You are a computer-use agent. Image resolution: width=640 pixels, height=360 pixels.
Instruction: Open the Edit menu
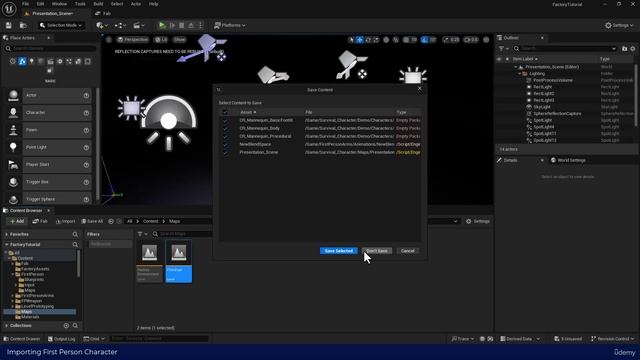pyautogui.click(x=40, y=4)
